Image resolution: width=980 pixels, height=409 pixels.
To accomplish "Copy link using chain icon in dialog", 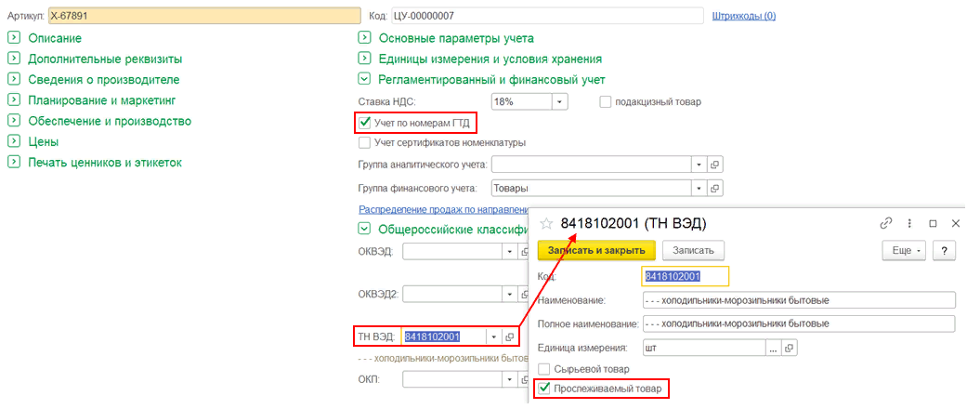I will tap(885, 223).
